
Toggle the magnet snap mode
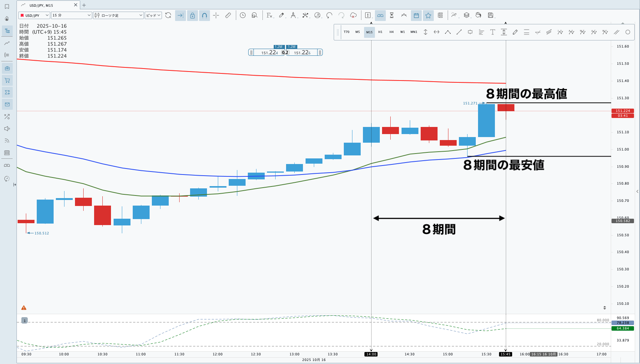(x=204, y=15)
